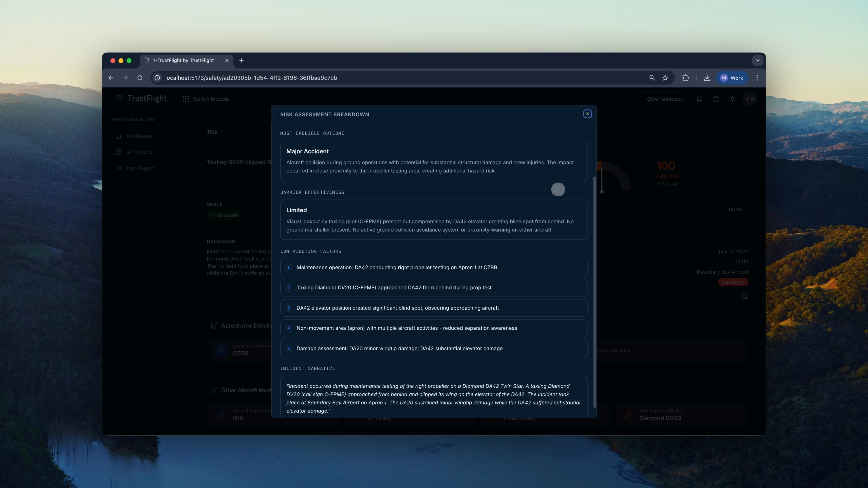Click the copy icon below the Mandatory badge

click(744, 296)
